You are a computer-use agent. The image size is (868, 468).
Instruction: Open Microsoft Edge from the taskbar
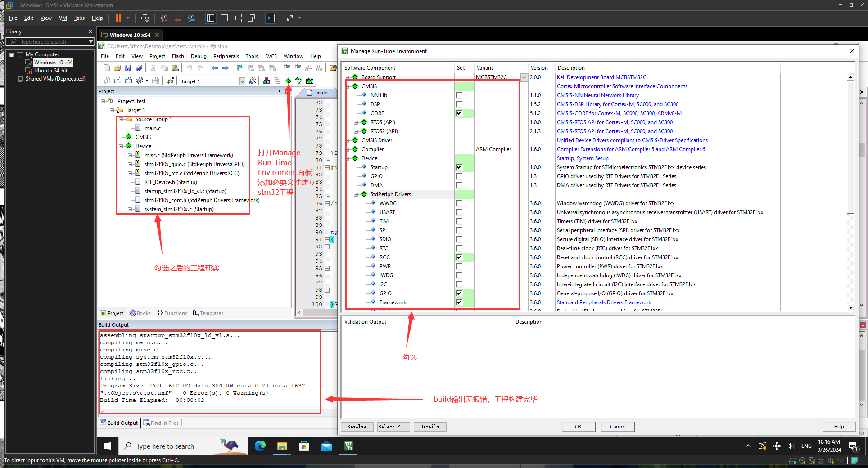point(260,446)
